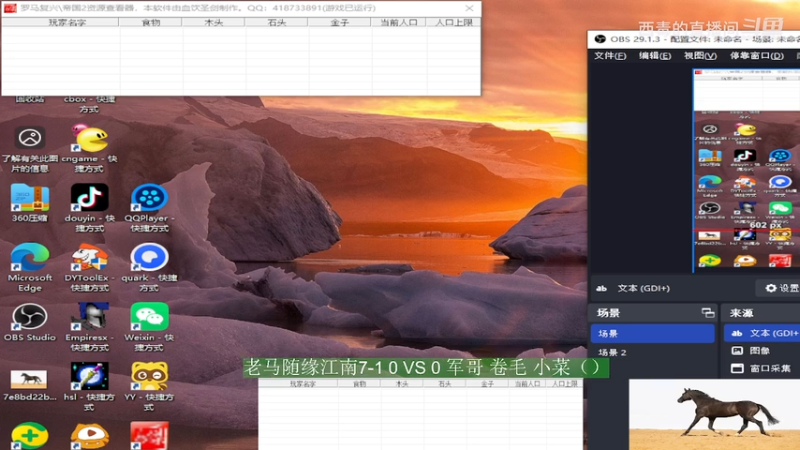Click the 场景 panel header in OBS
Screen dimensions: 800x450
point(653,313)
